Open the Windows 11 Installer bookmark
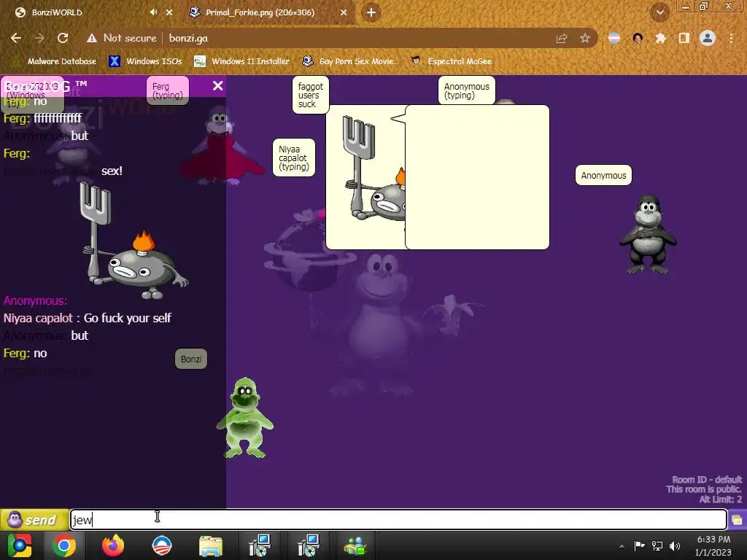The width and height of the screenshot is (747, 560). [242, 61]
